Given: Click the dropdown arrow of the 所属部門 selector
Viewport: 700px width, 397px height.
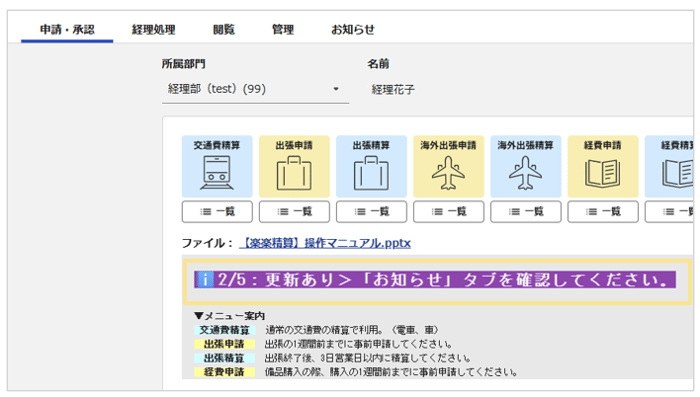Looking at the screenshot, I should (336, 89).
